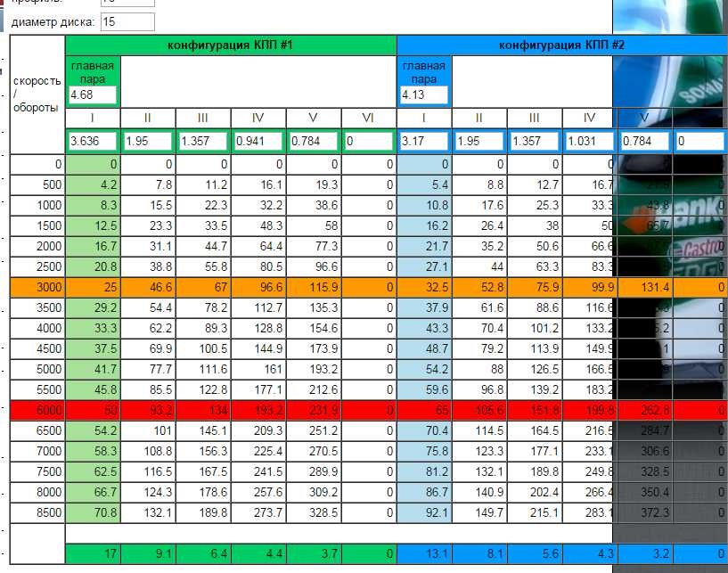Image resolution: width=728 pixels, height=573 pixels.
Task: Click the конфигурация КПП #1 header
Action: [231, 45]
